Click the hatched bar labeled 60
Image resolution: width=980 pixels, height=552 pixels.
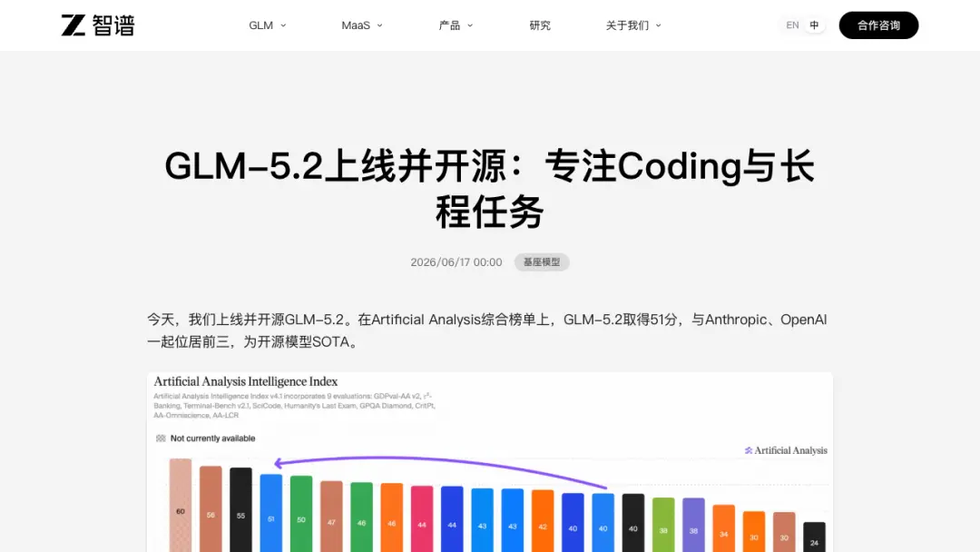pyautogui.click(x=181, y=505)
